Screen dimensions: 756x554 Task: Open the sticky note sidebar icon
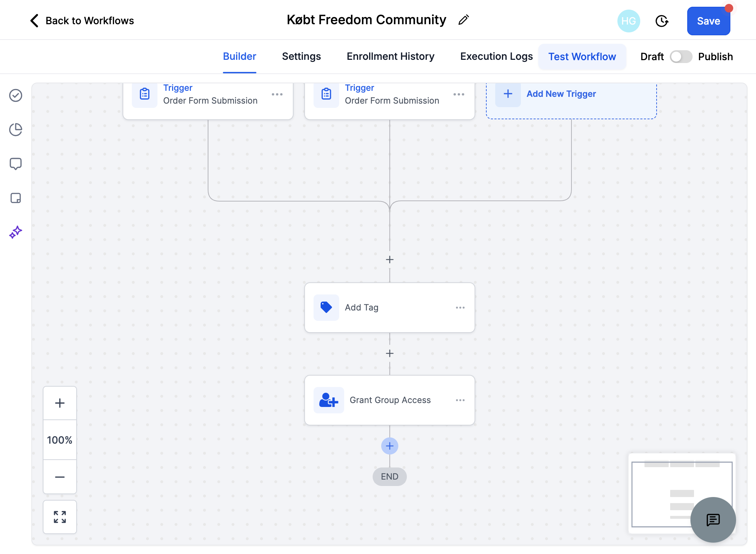pos(16,198)
